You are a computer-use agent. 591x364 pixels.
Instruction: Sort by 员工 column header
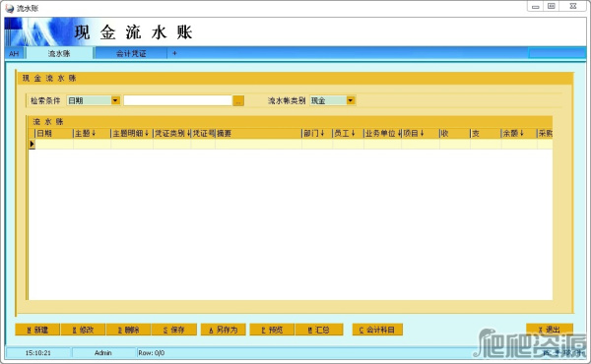click(x=348, y=133)
